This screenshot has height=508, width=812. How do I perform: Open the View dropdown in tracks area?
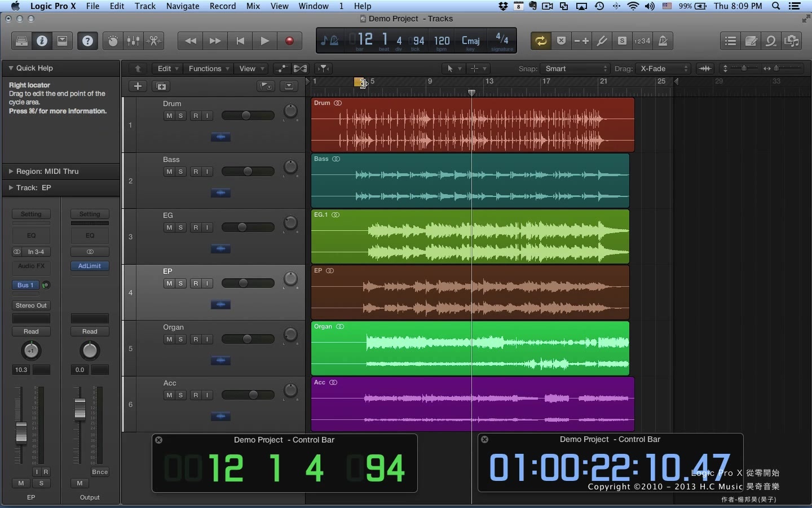coord(251,68)
